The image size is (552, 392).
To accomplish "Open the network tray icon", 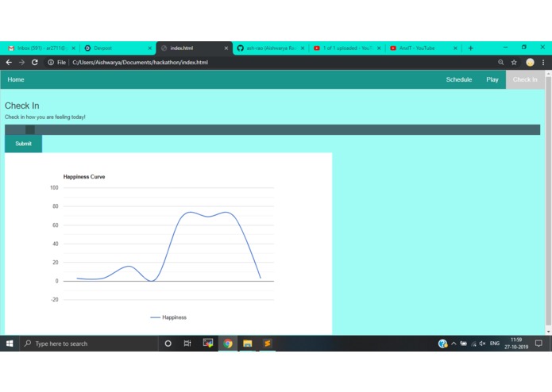I will (474, 344).
